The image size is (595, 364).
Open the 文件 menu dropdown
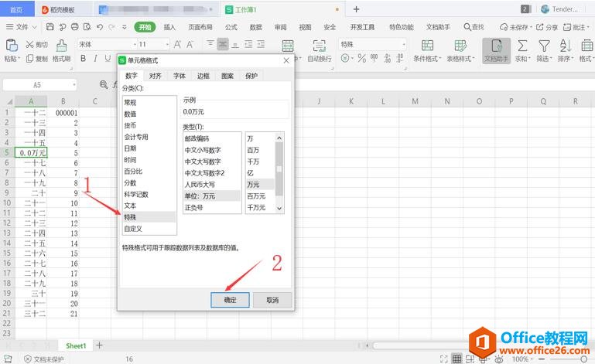pos(22,27)
